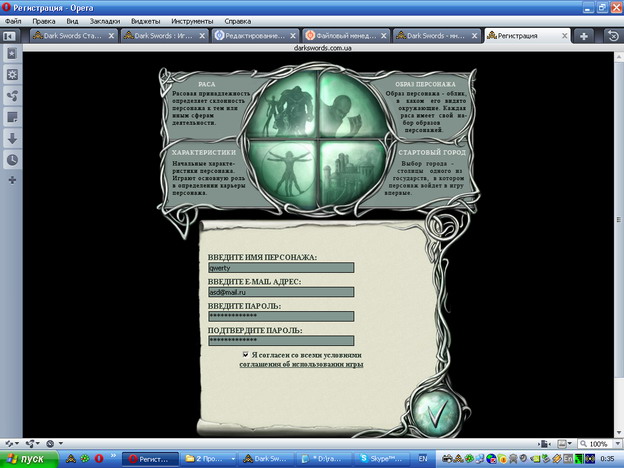This screenshot has height=468, width=624.
Task: Open the Справка menu
Action: click(x=238, y=21)
